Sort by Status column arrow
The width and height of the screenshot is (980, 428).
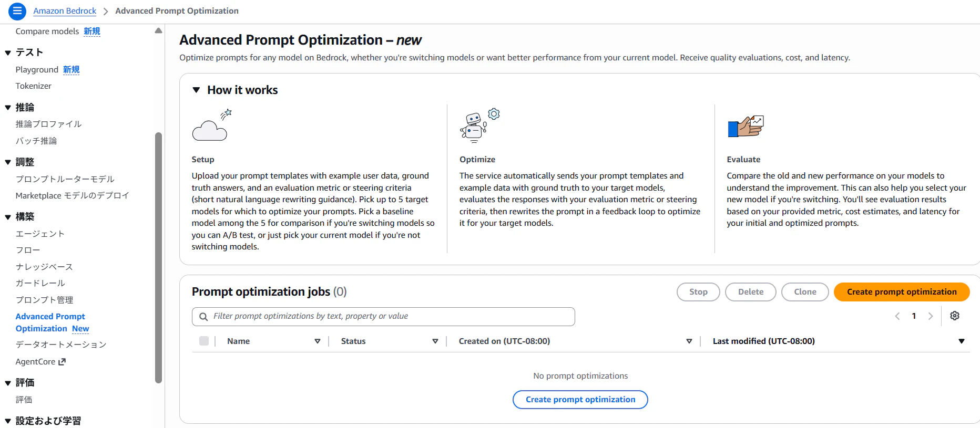435,341
